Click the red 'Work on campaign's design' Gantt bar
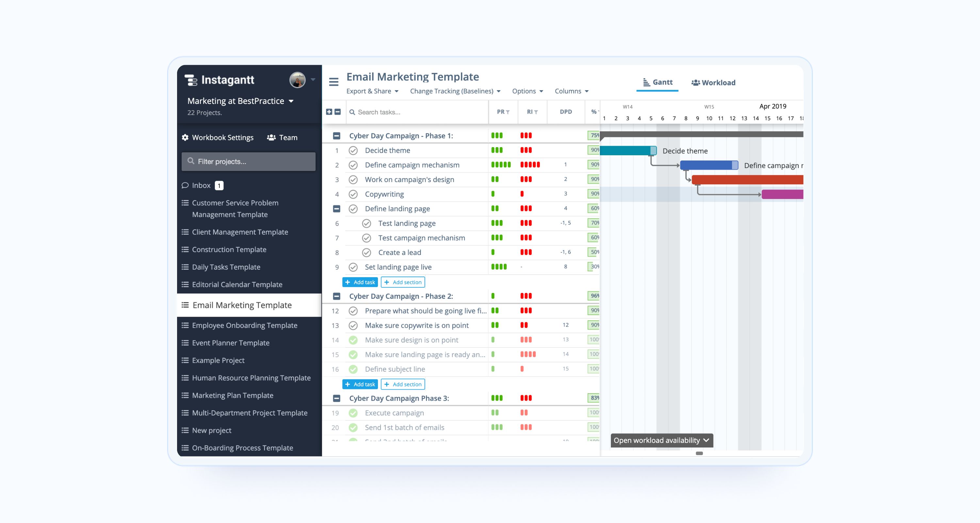Image resolution: width=980 pixels, height=523 pixels. point(747,180)
